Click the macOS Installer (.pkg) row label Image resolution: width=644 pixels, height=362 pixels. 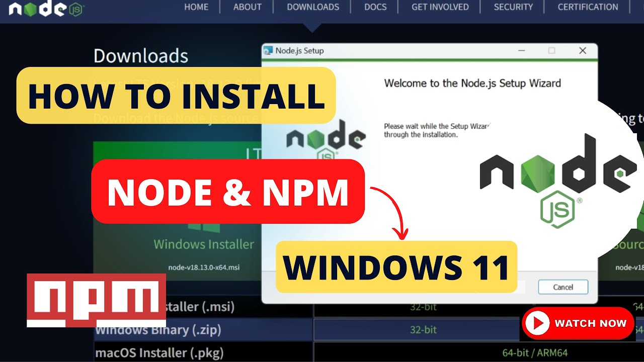159,353
